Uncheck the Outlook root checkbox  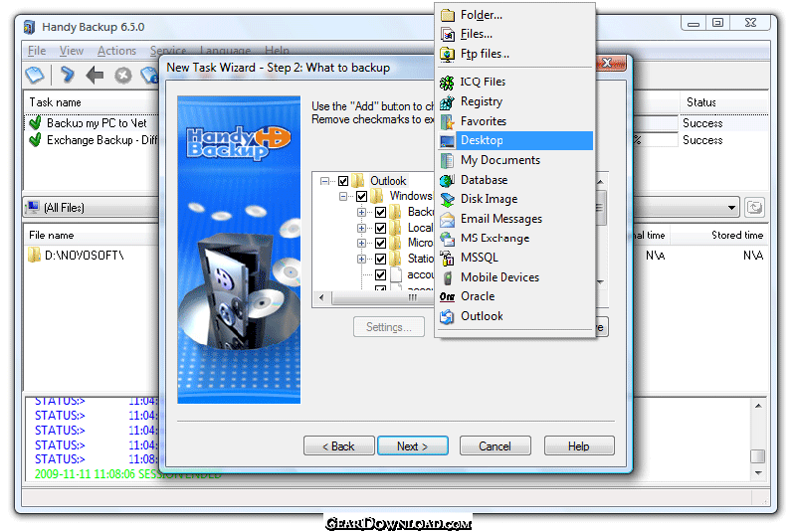(343, 181)
